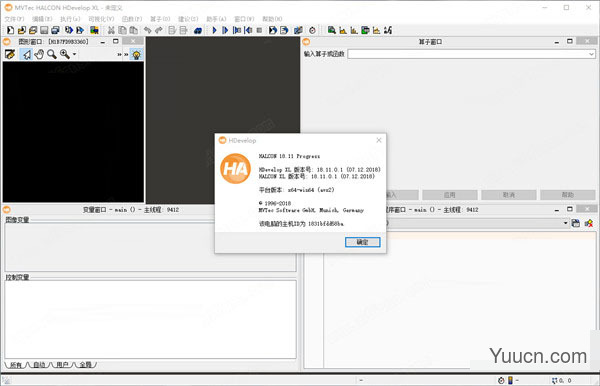The image size is (600, 386).
Task: Open the 窗口(W) menu
Action: (x=244, y=19)
